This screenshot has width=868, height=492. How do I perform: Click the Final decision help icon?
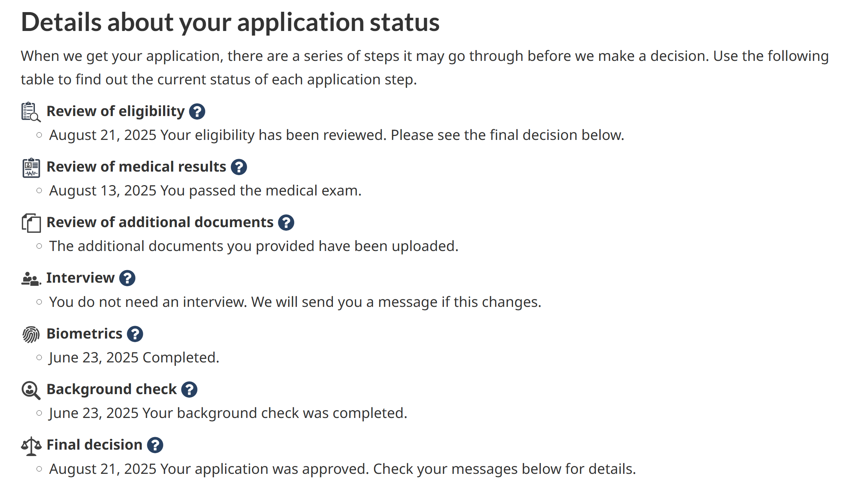155,445
